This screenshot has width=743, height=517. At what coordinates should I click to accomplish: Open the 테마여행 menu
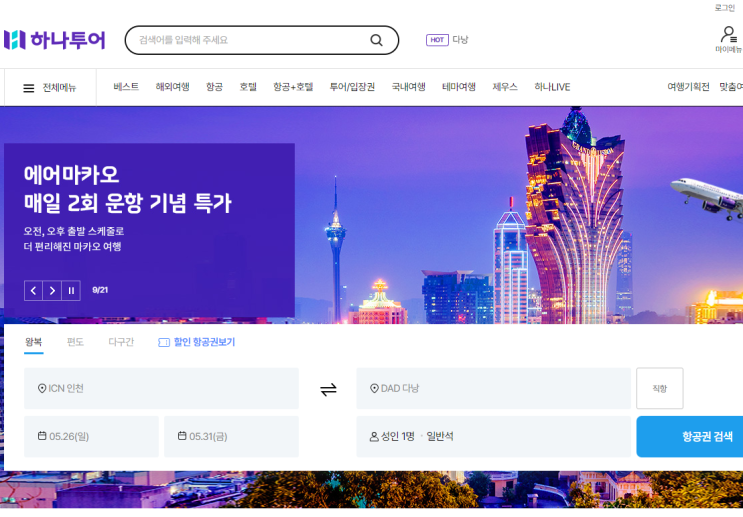coord(459,87)
